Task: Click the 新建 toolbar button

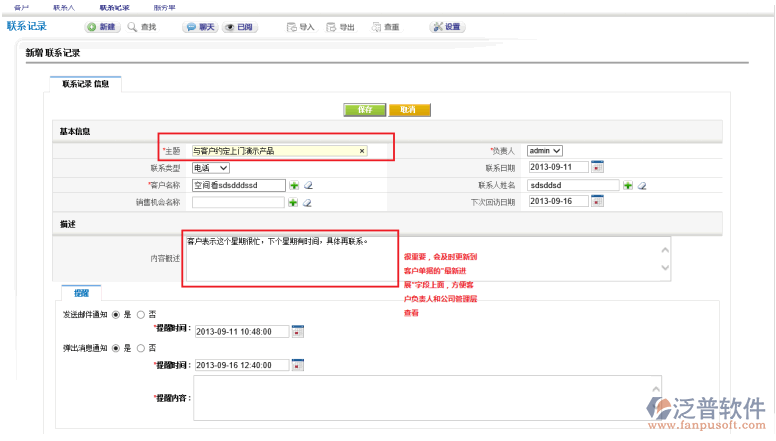Action: (x=102, y=27)
